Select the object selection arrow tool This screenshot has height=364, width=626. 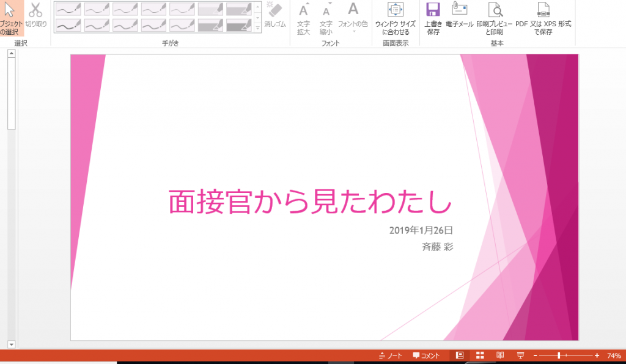[x=10, y=17]
